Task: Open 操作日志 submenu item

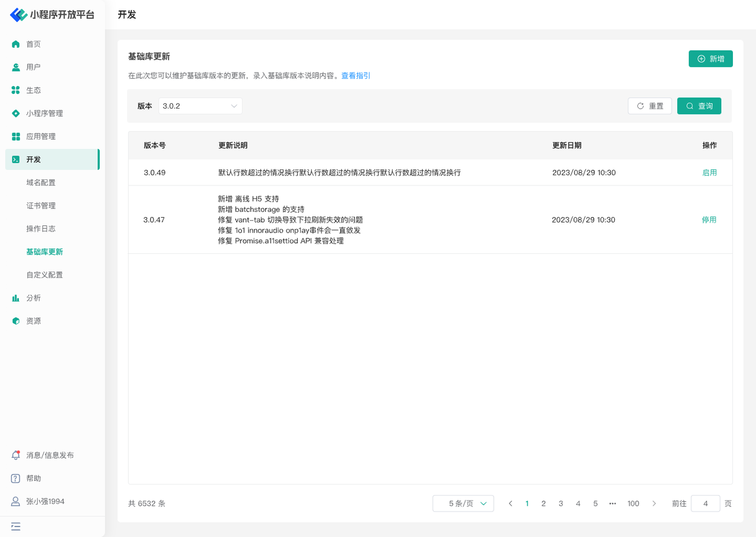Action: click(41, 229)
